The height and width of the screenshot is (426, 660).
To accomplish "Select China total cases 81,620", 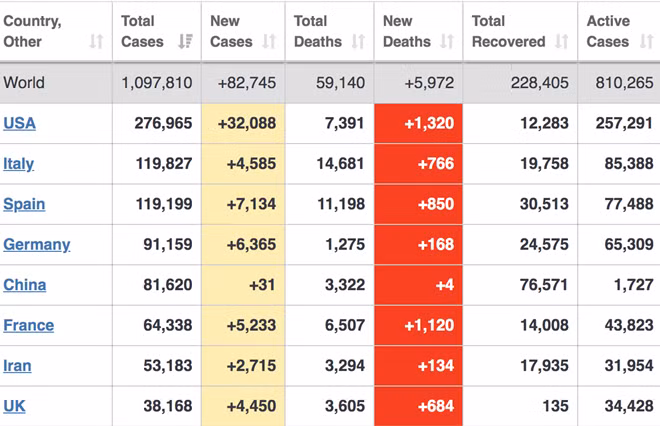I will [168, 285].
